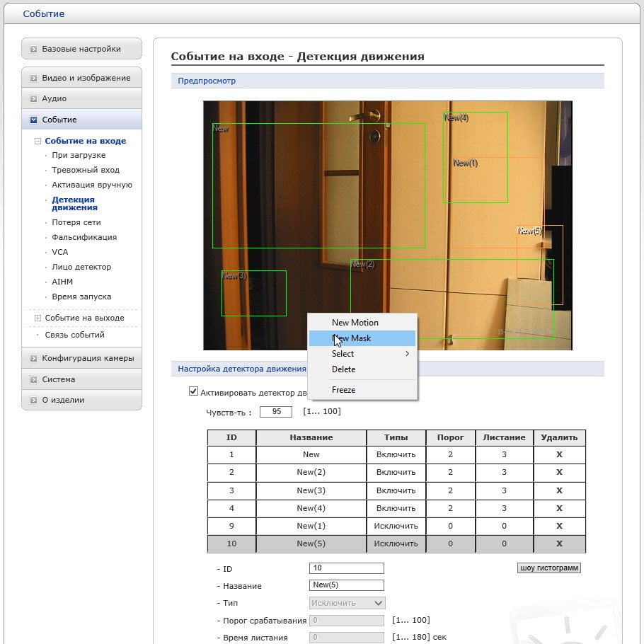Click the arrow icon beside Базовые настройки
Image resolution: width=644 pixels, height=644 pixels.
coord(34,50)
